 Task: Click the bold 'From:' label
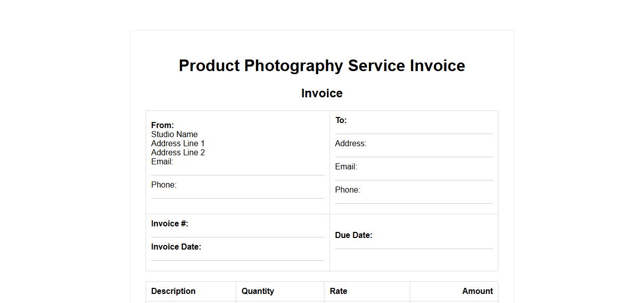[x=162, y=125]
